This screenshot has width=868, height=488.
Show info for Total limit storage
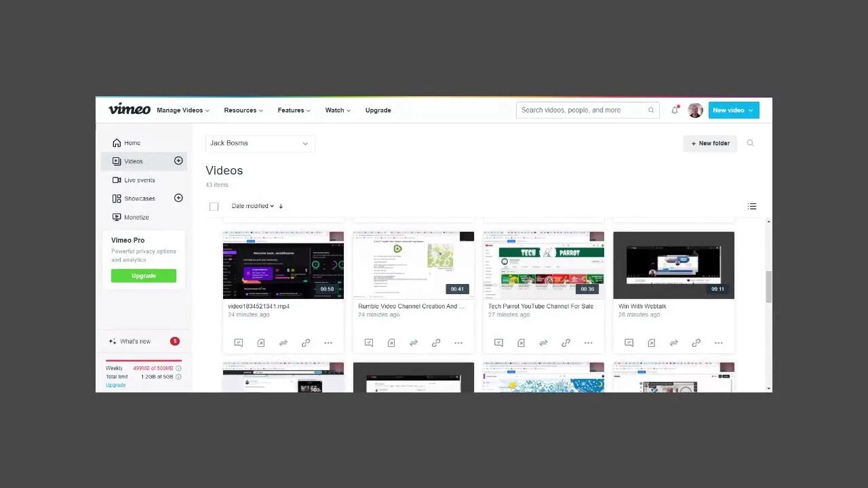click(178, 377)
